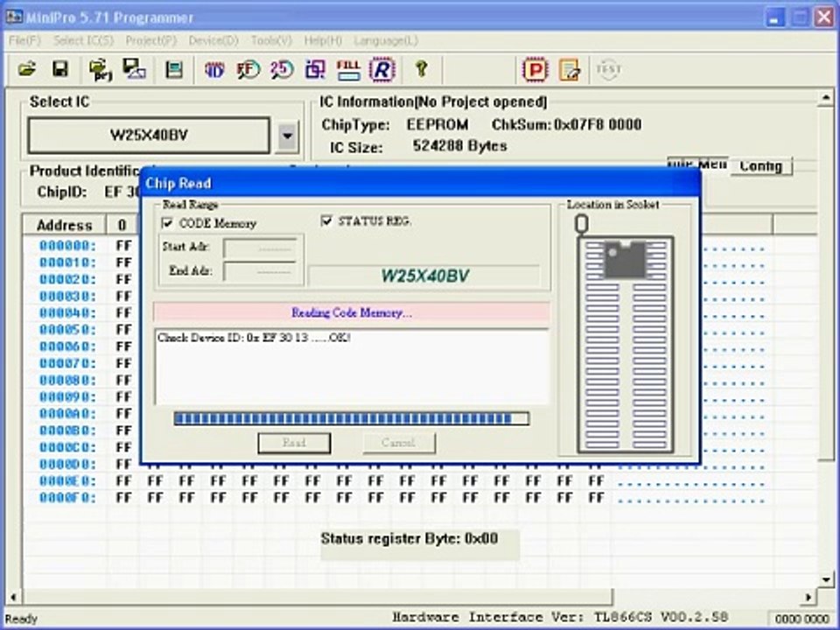Click the save floppy disk icon
Image resolution: width=840 pixels, height=630 pixels.
coord(60,70)
